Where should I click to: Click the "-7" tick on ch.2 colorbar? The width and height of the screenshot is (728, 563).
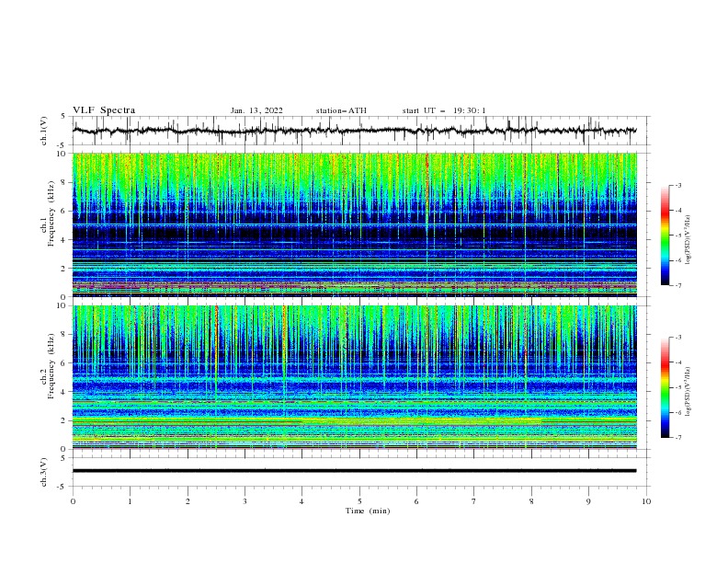[x=677, y=438]
